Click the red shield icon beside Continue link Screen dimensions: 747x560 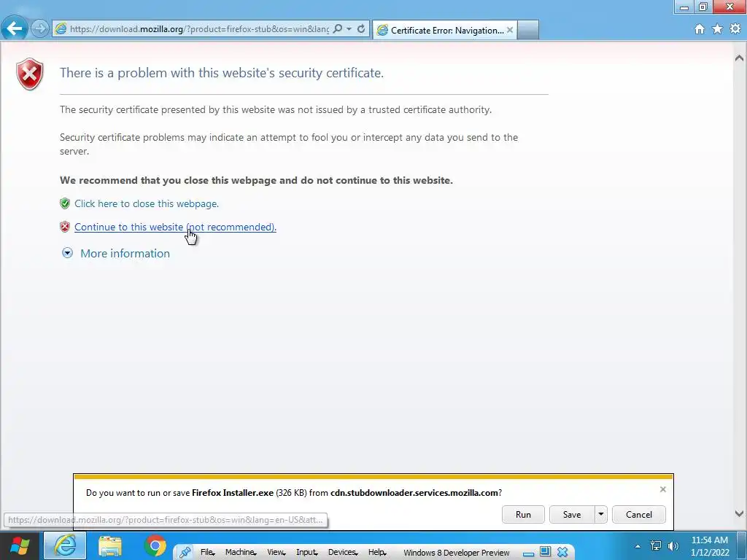(65, 227)
